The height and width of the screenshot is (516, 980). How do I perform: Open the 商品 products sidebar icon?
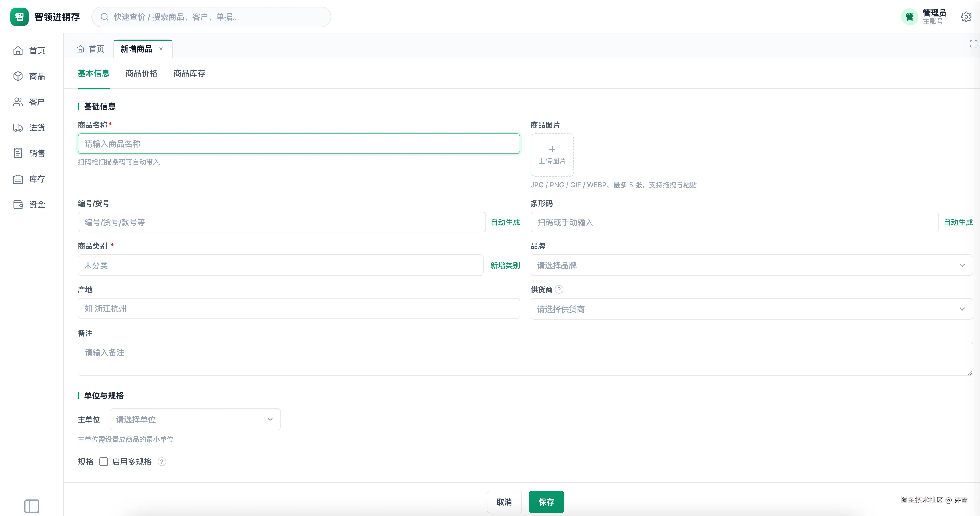pyautogui.click(x=18, y=76)
